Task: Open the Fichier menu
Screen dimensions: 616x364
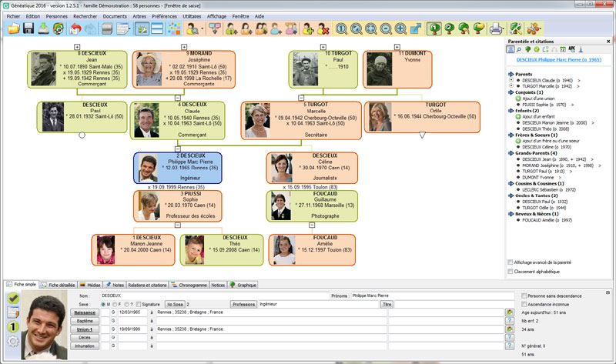Action: [13, 16]
